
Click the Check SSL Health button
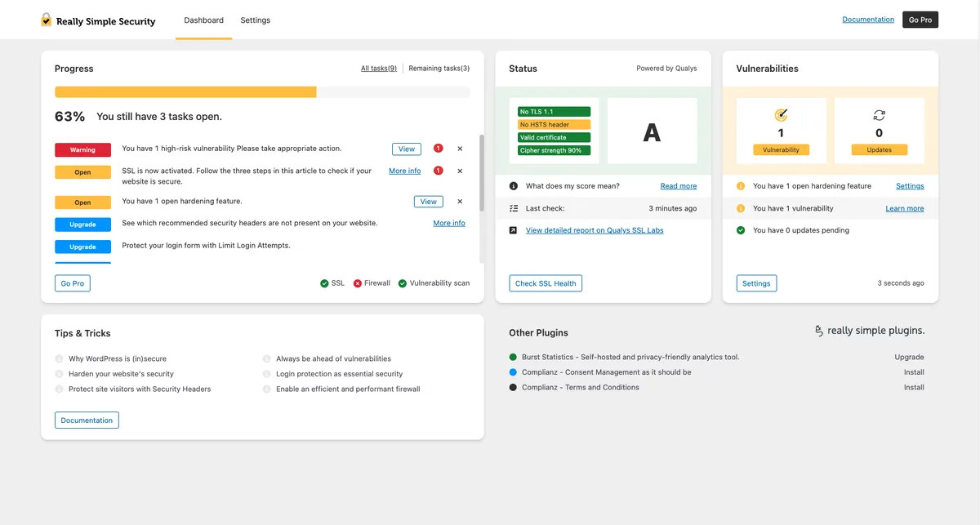[546, 283]
